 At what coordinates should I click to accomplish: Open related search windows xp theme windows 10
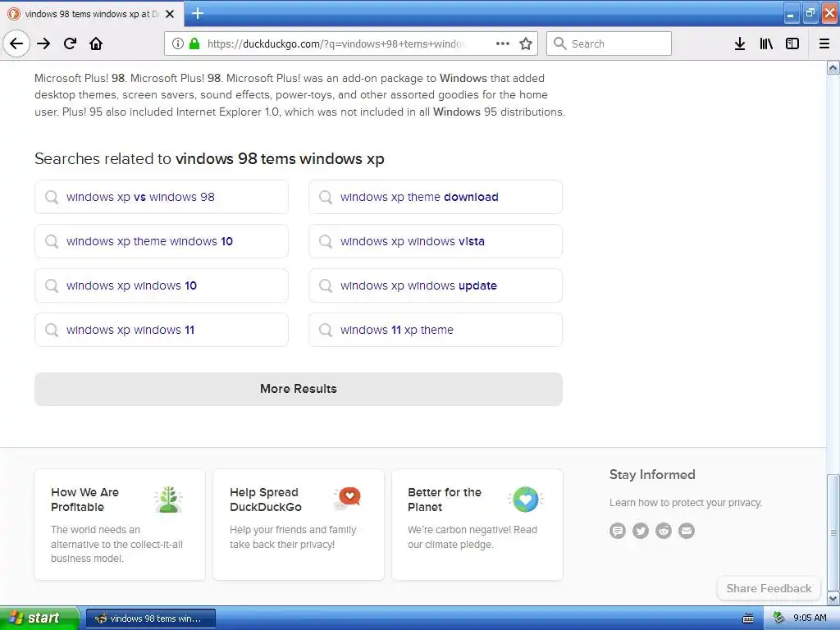162,241
